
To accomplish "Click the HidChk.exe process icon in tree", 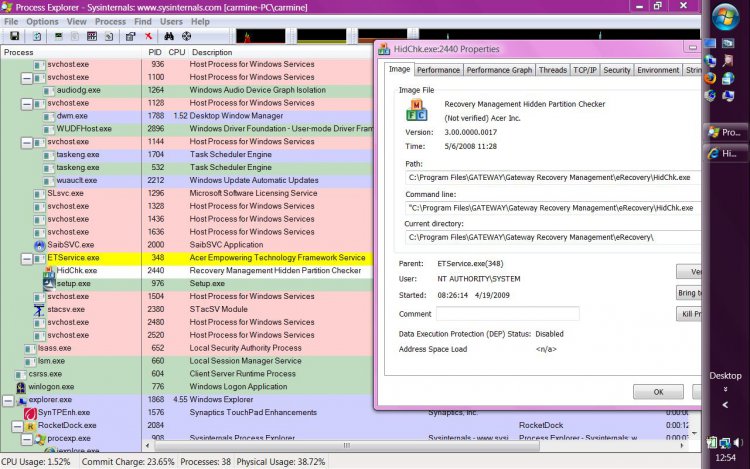I will 49,271.
